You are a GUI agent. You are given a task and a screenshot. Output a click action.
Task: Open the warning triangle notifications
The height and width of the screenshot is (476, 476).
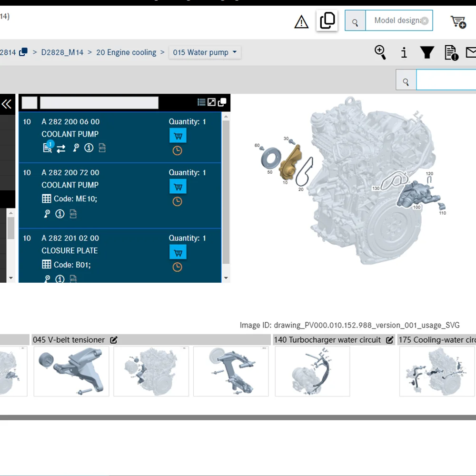301,21
